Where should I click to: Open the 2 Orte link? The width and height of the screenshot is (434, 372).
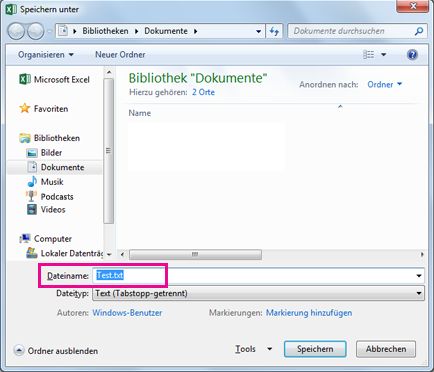203,92
